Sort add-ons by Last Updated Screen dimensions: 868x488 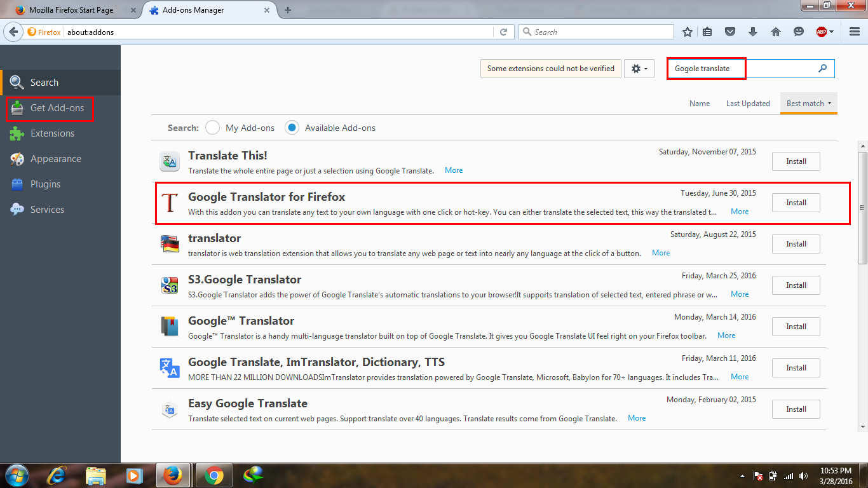748,104
